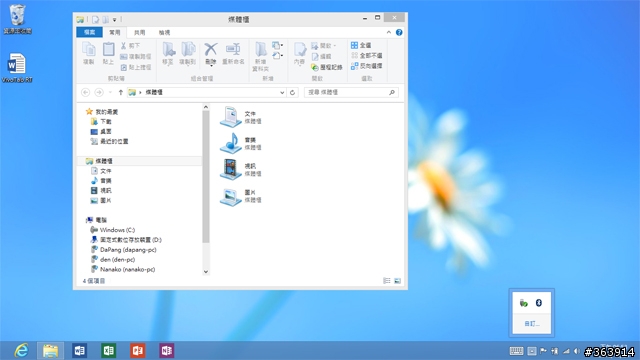The image size is (640, 360).
Task: Select the Videos (視訊) library icon
Action: [x=231, y=169]
